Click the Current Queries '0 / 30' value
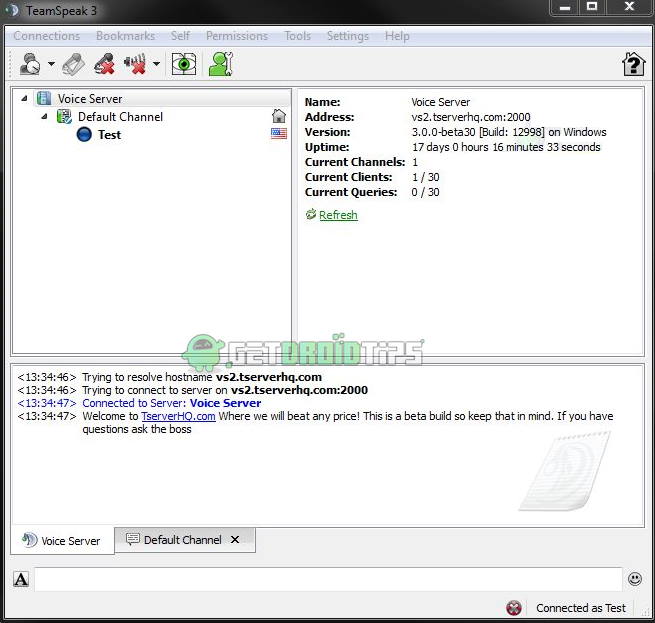The height and width of the screenshot is (623, 655). [x=425, y=192]
